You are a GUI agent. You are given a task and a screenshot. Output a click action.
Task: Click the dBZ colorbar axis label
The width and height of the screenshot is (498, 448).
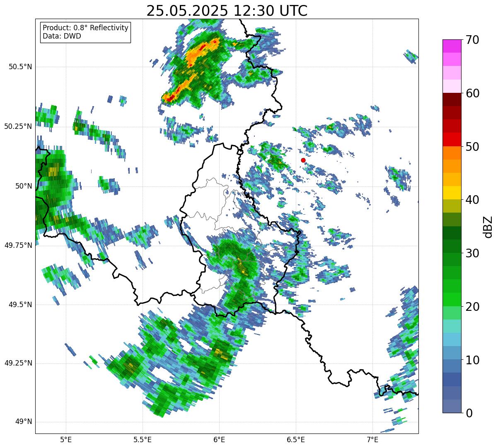coord(488,226)
